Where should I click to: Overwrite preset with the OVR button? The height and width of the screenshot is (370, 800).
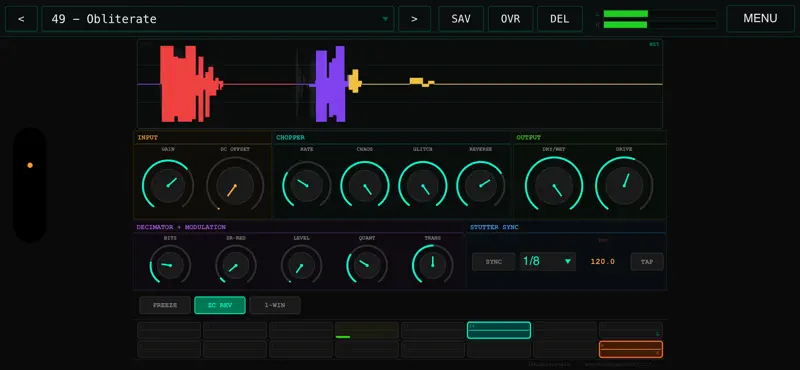(x=510, y=19)
